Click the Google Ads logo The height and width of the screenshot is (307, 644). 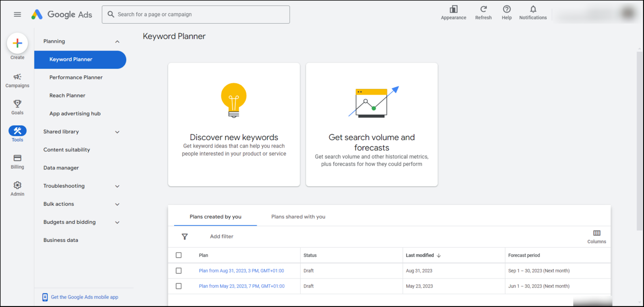coord(62,15)
